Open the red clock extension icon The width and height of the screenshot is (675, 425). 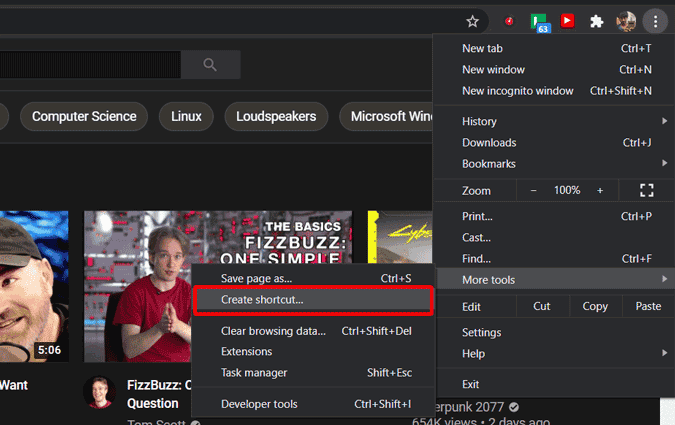click(509, 21)
